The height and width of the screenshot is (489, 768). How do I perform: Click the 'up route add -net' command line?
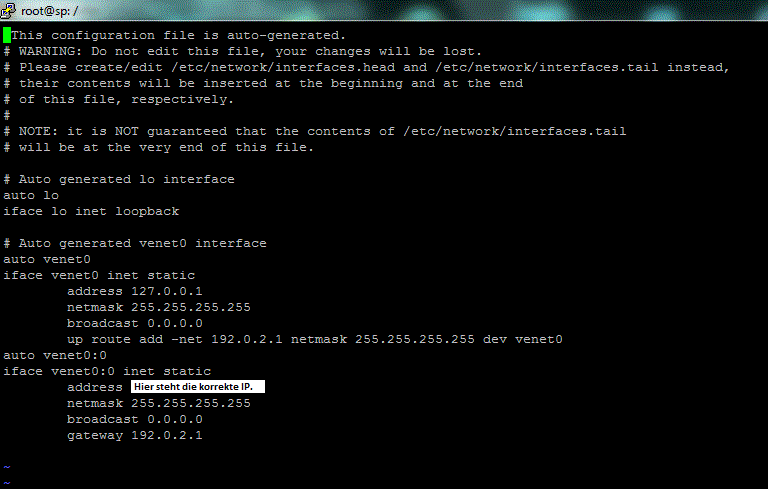314,339
